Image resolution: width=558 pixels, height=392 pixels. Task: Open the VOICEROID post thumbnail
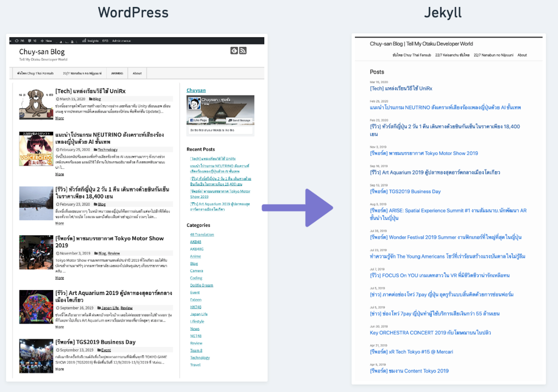pyautogui.click(x=36, y=149)
